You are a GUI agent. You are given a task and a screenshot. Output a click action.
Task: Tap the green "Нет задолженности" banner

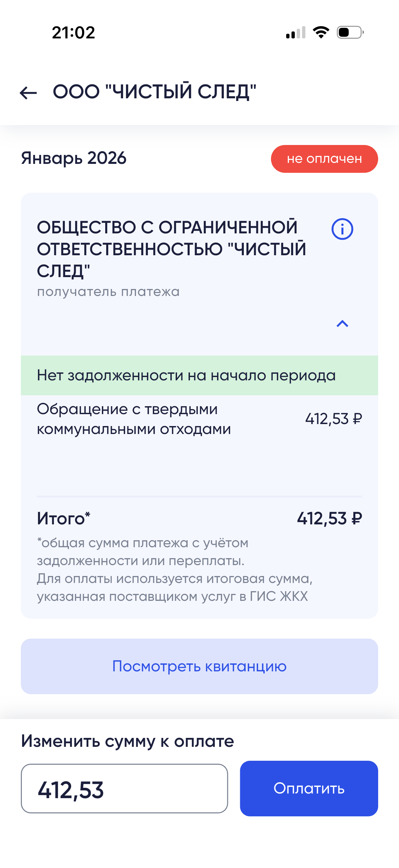coord(199,375)
